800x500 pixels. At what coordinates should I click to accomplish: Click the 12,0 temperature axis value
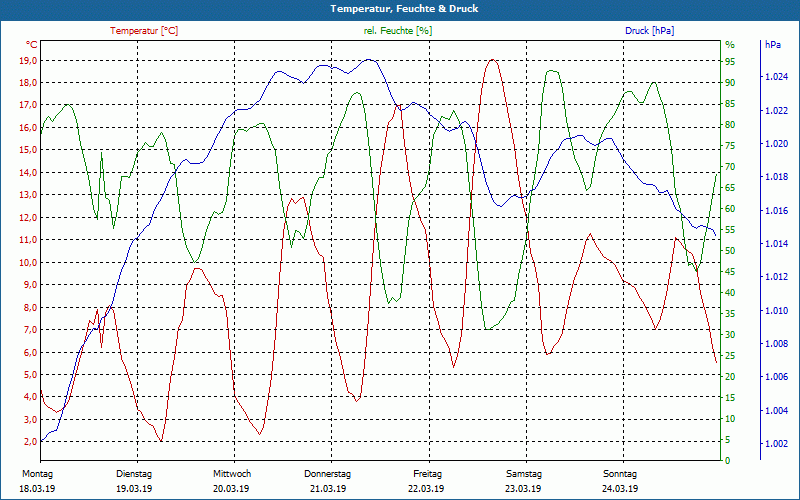pyautogui.click(x=28, y=217)
